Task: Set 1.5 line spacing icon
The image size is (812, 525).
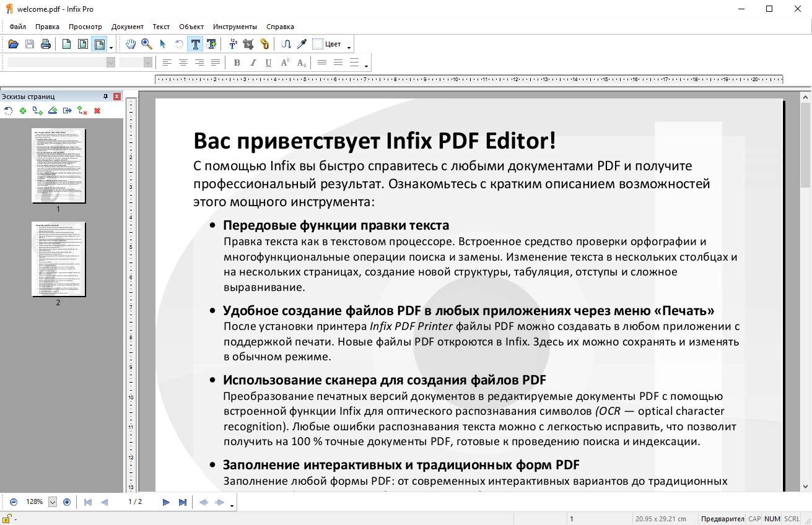Action: 338,63
